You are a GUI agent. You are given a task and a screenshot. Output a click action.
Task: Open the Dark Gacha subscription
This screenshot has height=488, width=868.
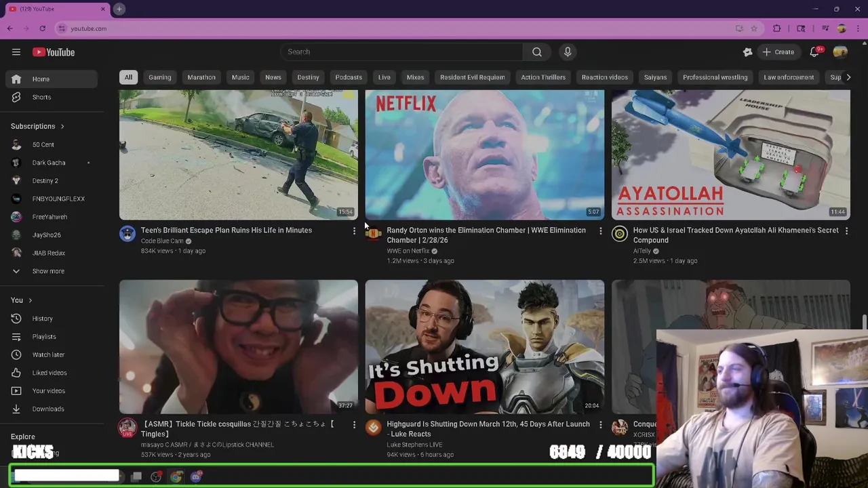(x=51, y=163)
